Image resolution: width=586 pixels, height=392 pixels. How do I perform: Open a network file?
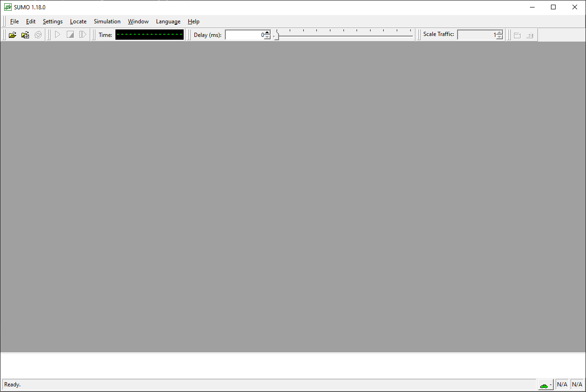(x=25, y=35)
